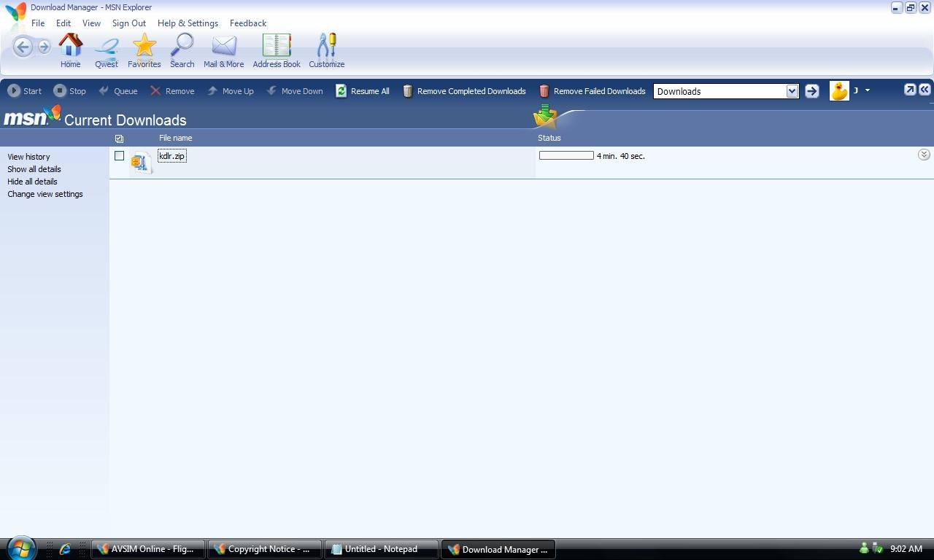Click the messenger icon in system tray

(864, 548)
